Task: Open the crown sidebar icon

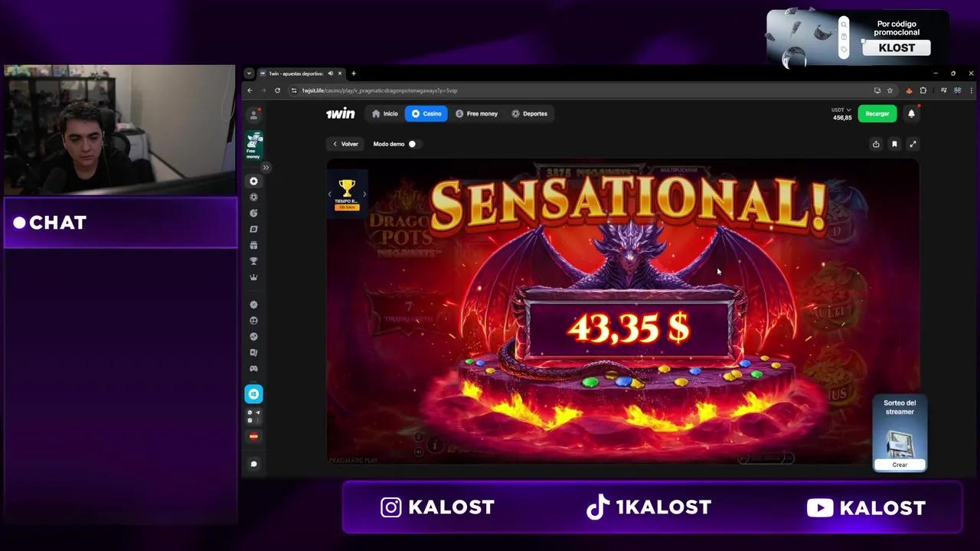Action: click(253, 277)
